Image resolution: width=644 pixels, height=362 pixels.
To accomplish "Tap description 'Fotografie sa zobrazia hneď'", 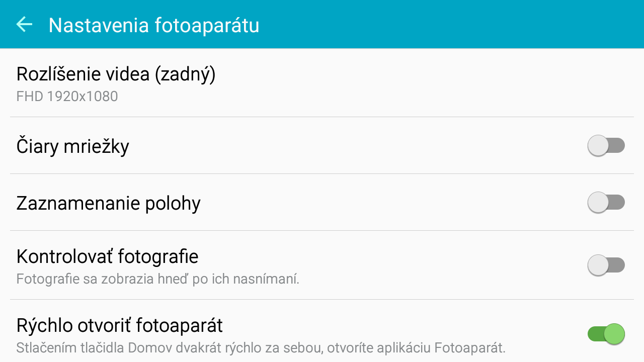I will click(158, 279).
